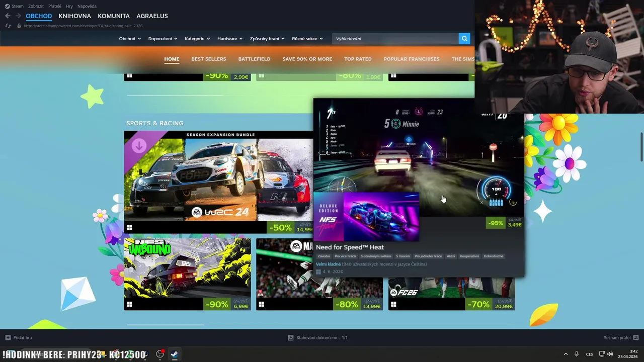
Task: Click the purple download arrow on WRC 24 card
Action: (139, 146)
